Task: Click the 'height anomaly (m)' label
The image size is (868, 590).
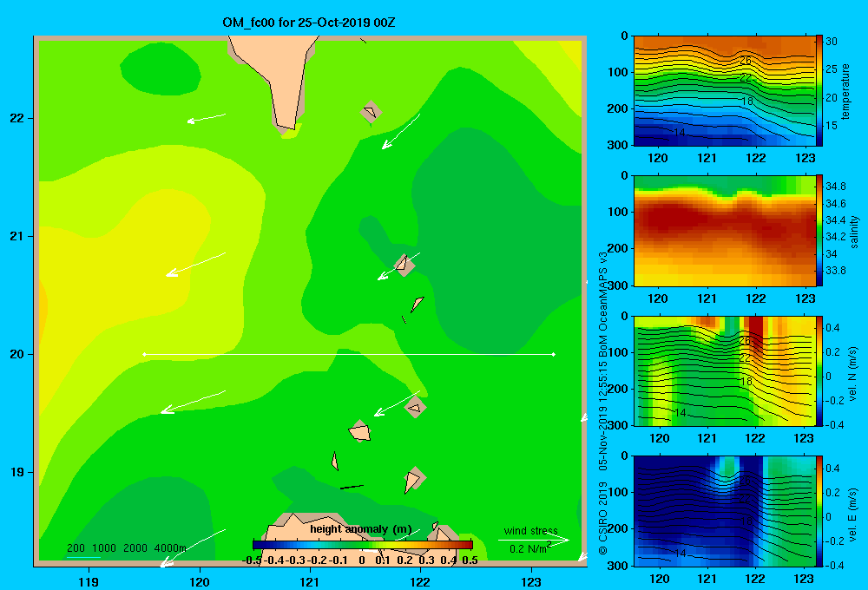Action: pyautogui.click(x=361, y=529)
